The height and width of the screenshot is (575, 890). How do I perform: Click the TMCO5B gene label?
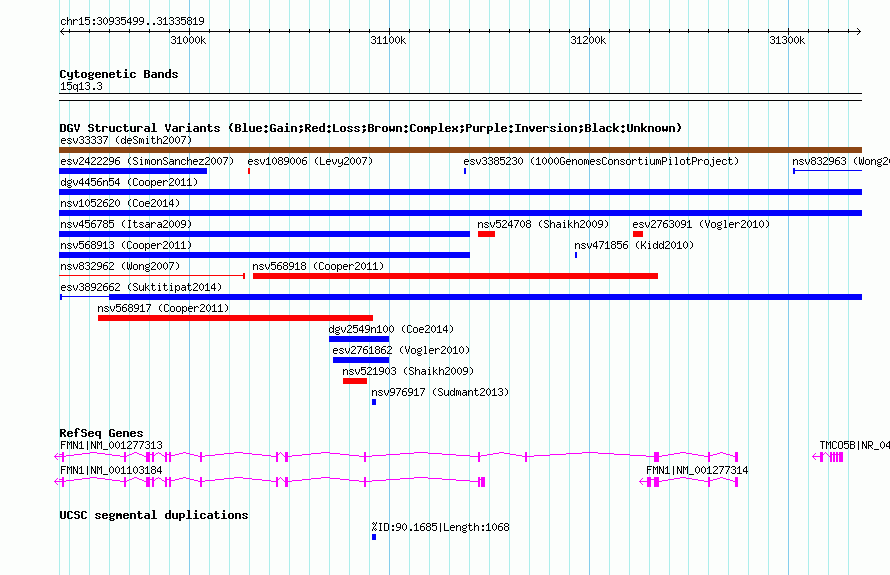854,445
